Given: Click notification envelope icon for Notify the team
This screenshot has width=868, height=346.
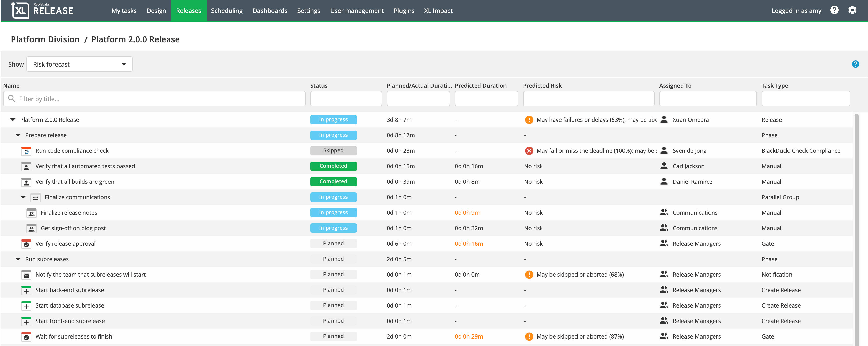Looking at the screenshot, I should 26,275.
